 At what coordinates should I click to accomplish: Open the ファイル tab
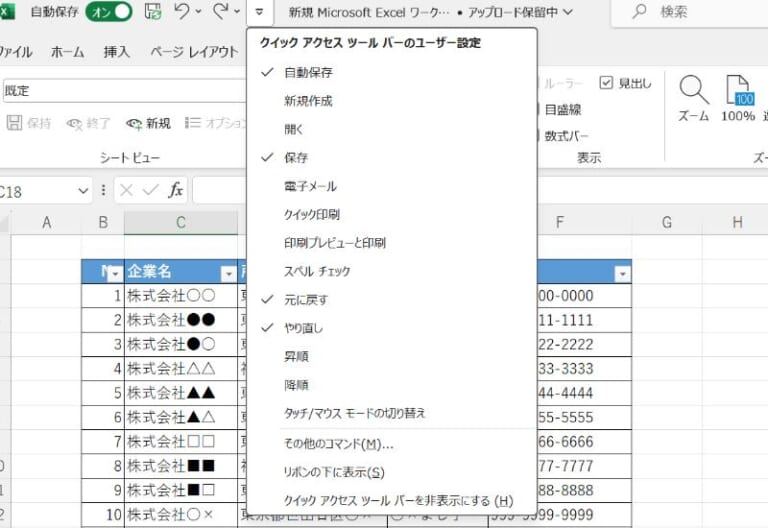pyautogui.click(x=15, y=51)
